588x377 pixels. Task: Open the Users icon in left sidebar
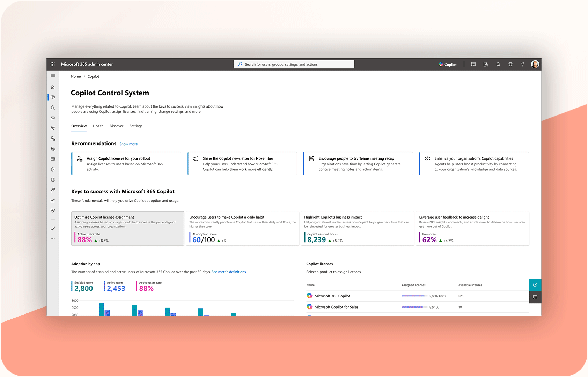coord(53,108)
